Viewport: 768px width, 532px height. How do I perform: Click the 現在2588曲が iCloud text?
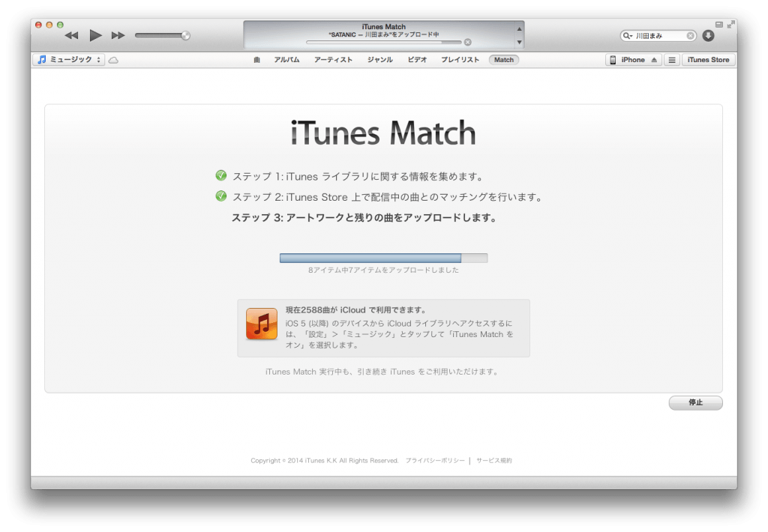coord(356,309)
